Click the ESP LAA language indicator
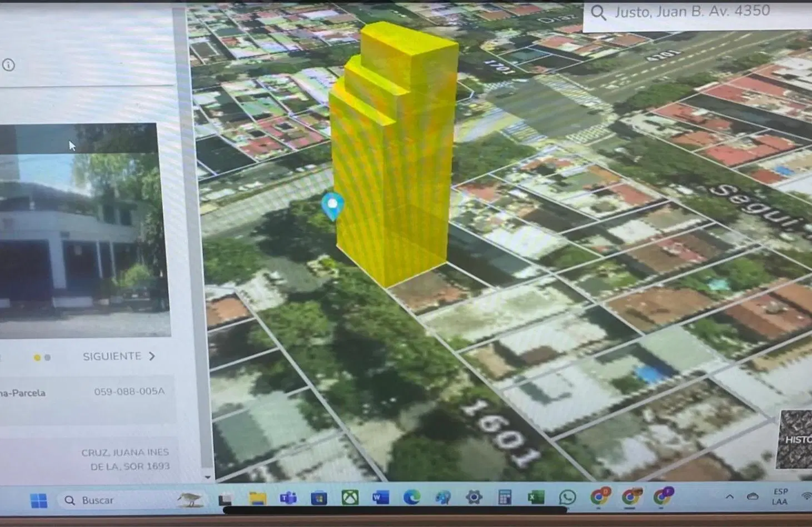Viewport: 812px width, 527px height. click(779, 496)
